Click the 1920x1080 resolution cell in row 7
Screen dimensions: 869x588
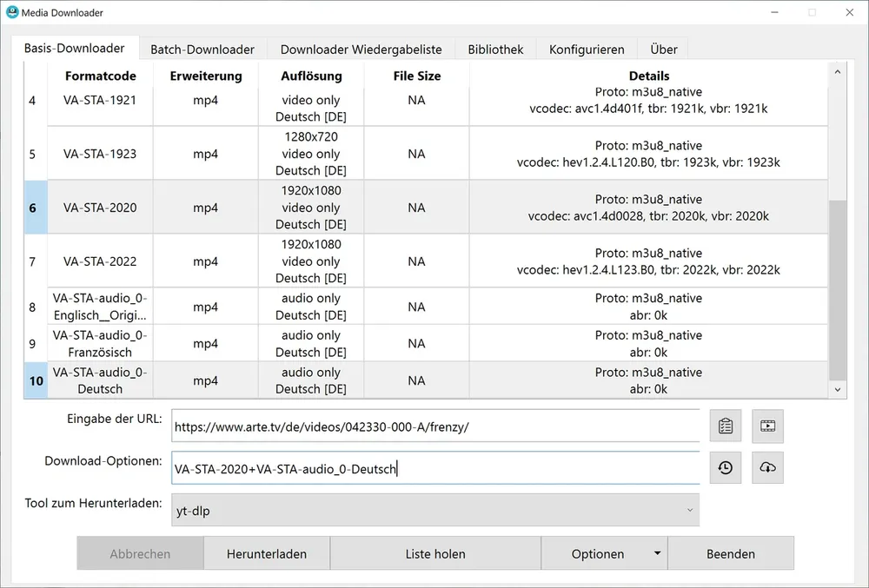click(x=311, y=261)
